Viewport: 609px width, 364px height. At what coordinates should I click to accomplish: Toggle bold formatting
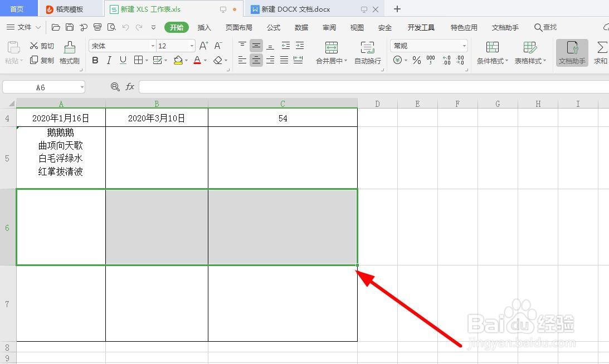[95, 60]
